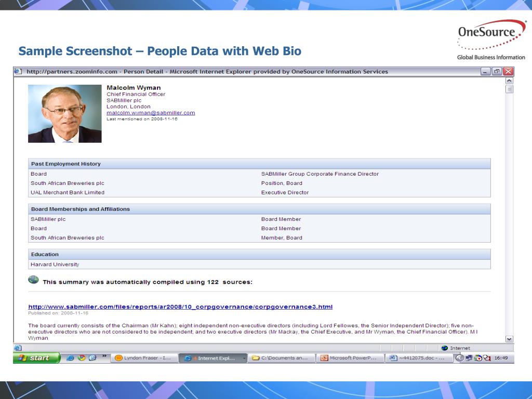Minimize the Person Detail browser window
532x399 pixels.
[486, 72]
